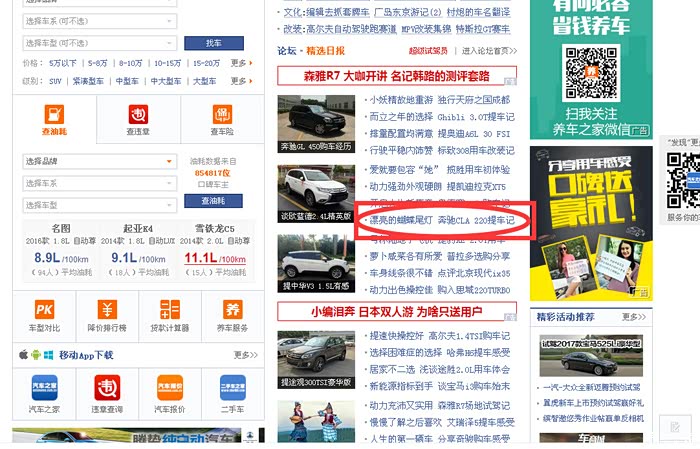Image resolution: width=700 pixels, height=449 pixels.
Task: Download the 汽车报价 mobile app icon
Action: [x=170, y=388]
